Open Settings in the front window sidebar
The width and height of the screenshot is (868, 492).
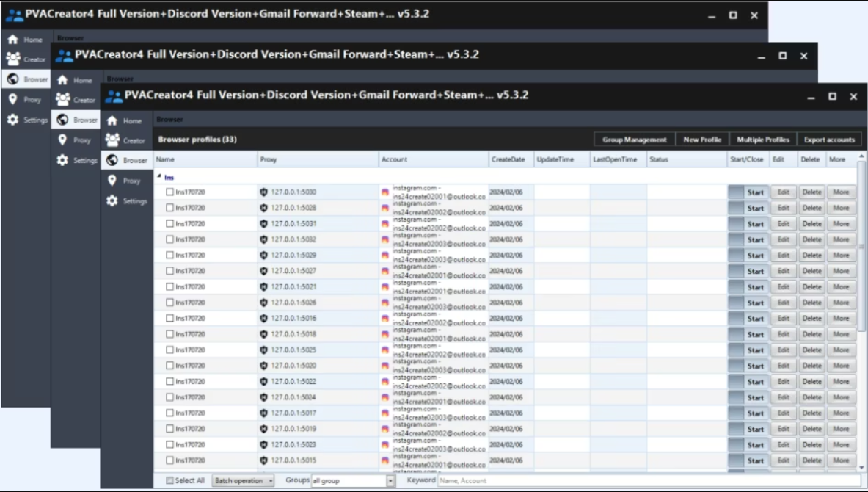(x=127, y=200)
